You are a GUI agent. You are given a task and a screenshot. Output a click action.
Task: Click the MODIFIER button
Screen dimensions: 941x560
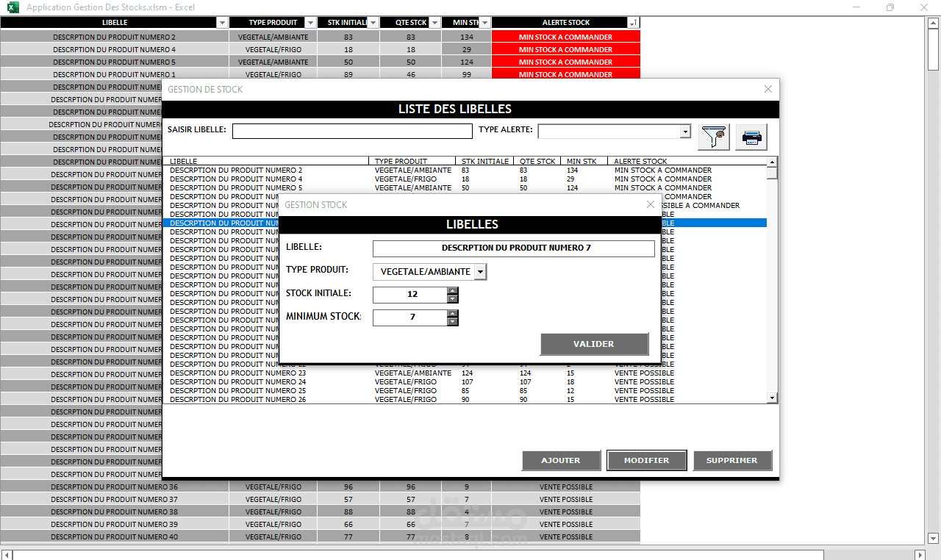[x=647, y=460]
